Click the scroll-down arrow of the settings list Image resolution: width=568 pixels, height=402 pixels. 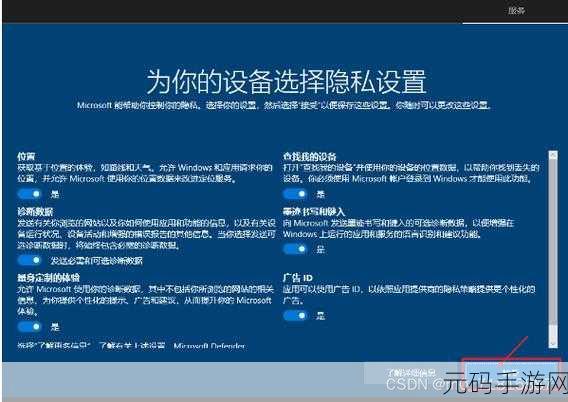point(553,343)
